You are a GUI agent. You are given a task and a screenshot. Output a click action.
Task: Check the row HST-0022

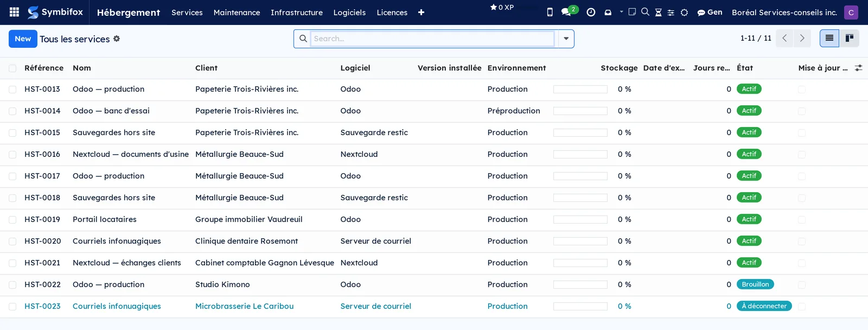click(12, 285)
